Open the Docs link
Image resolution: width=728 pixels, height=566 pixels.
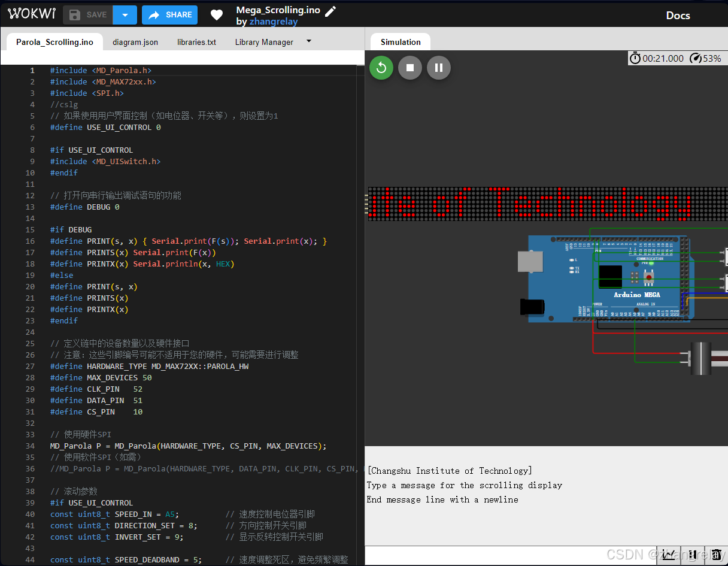[678, 16]
